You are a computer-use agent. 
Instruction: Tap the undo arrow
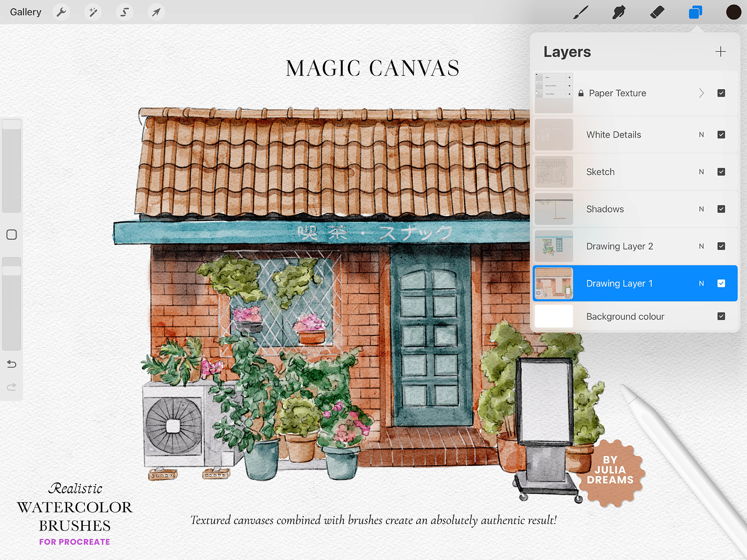coord(11,364)
